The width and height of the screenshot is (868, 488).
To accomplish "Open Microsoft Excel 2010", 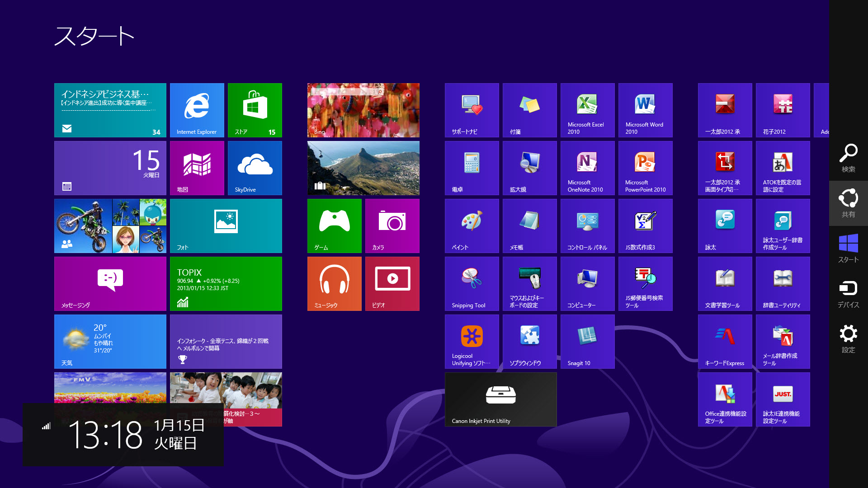I will point(587,110).
